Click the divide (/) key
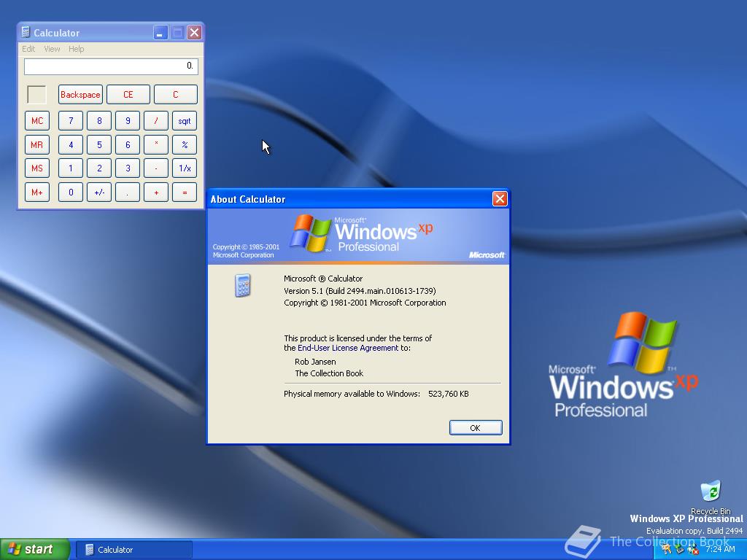The image size is (747, 560). 156,121
